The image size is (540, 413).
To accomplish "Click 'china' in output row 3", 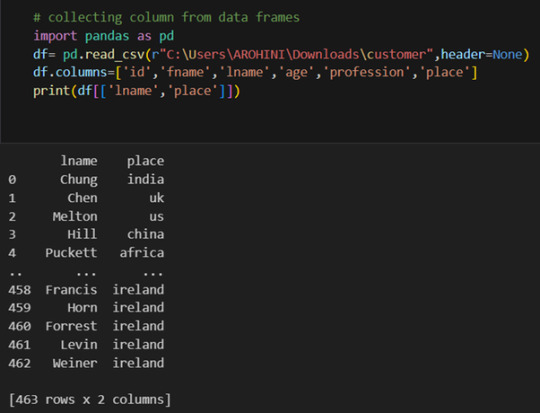I will click(146, 235).
